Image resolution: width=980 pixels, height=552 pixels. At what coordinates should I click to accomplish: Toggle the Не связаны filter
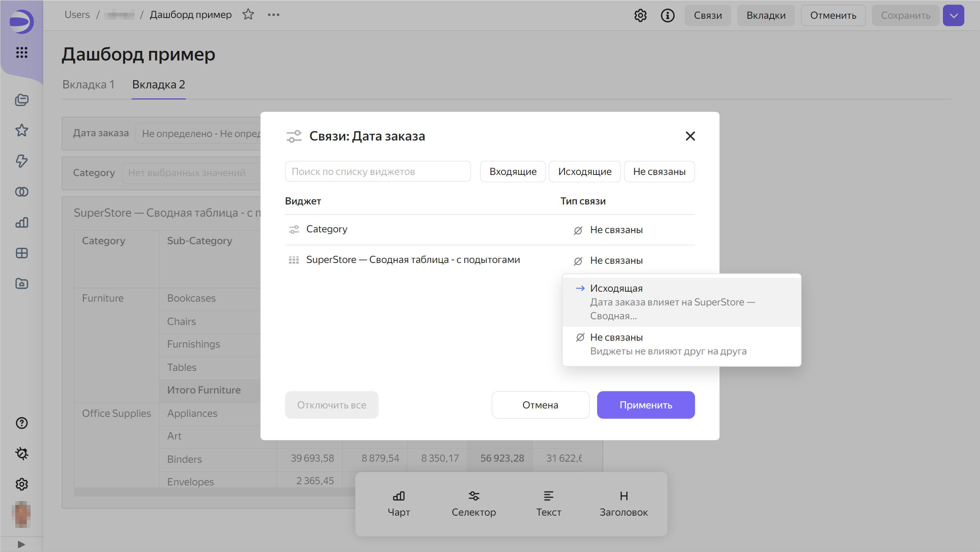tap(659, 171)
